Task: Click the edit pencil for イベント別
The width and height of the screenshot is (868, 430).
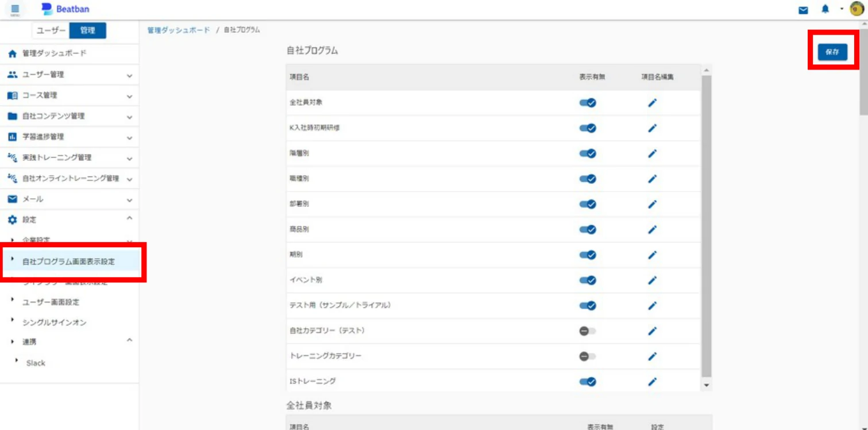Action: [652, 281]
